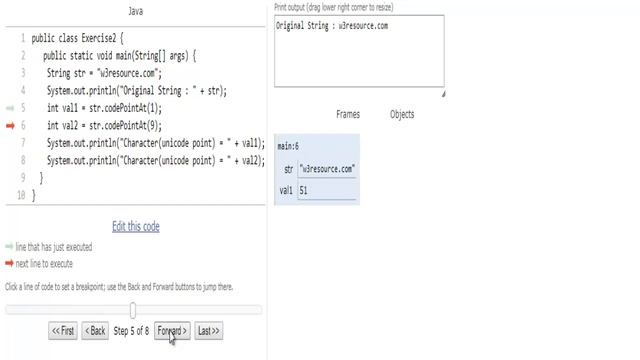Click the Objects column heading
This screenshot has width=640, height=360.
click(402, 114)
